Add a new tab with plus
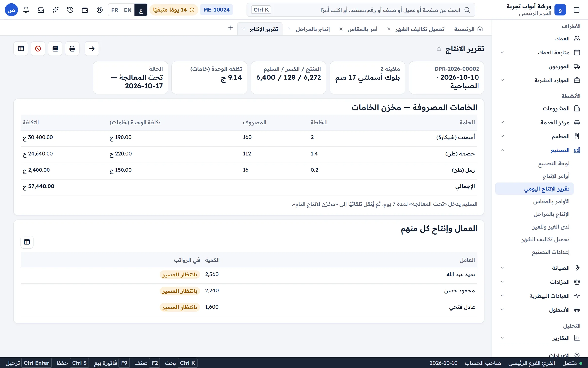 pyautogui.click(x=231, y=28)
